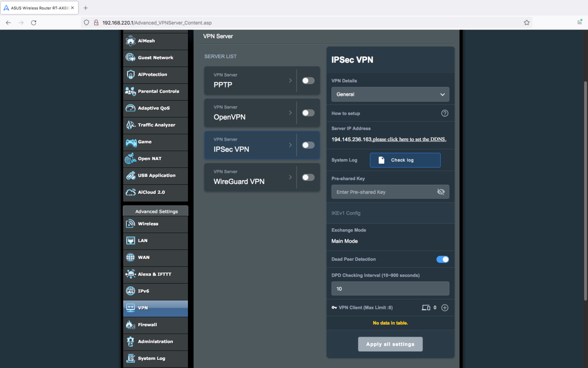Image resolution: width=588 pixels, height=368 pixels.
Task: Click the Apply all settings button
Action: (x=390, y=344)
